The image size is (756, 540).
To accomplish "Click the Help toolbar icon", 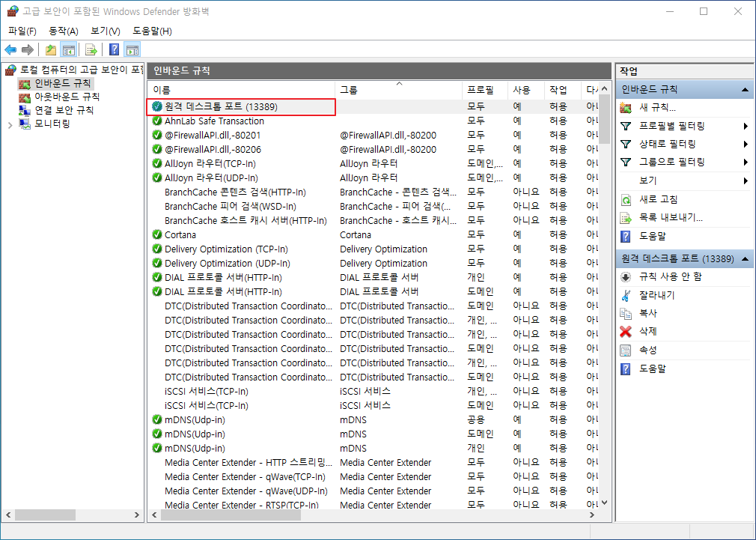I will (x=115, y=49).
